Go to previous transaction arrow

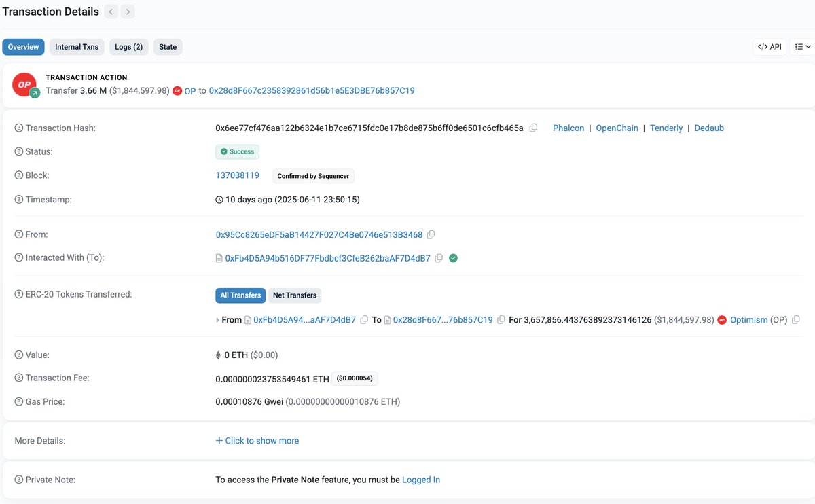111,12
